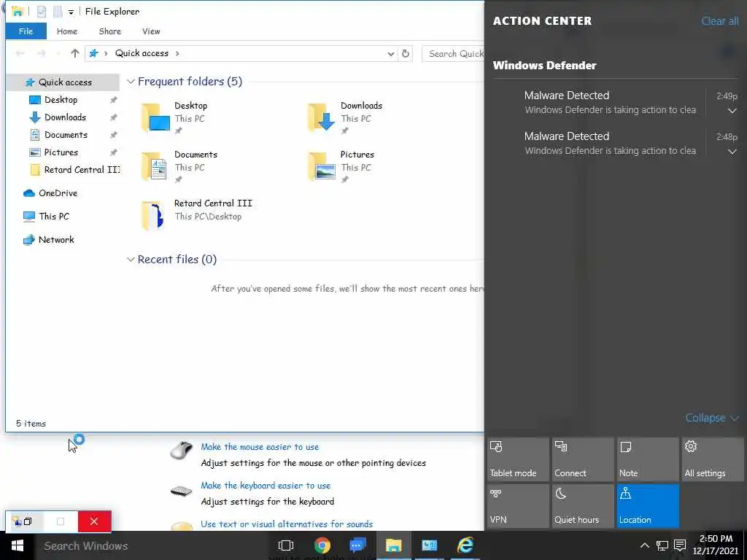Open All settings from Action Center

tap(712, 459)
